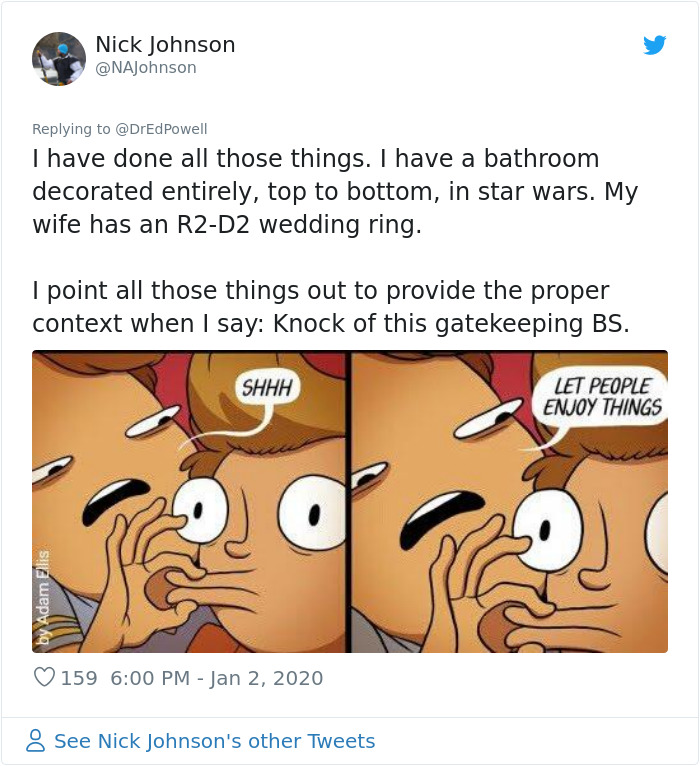Click the person icon beside See other Tweets

pos(36,741)
